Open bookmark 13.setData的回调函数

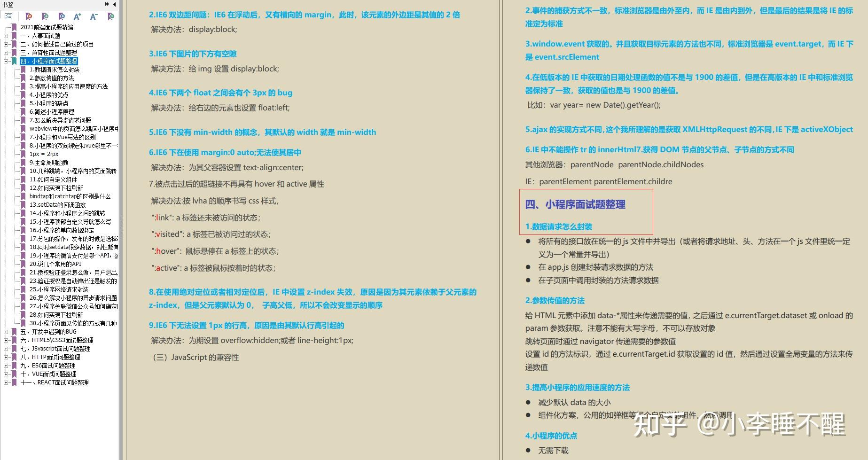58,205
